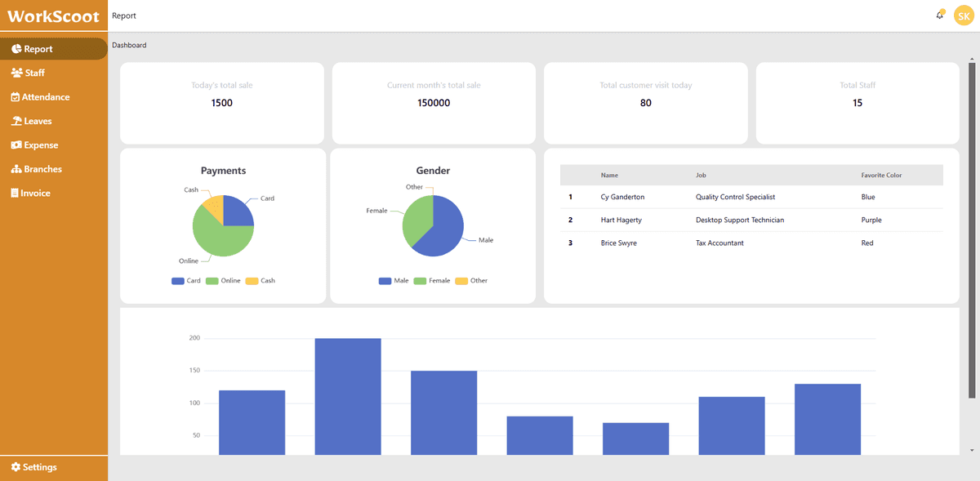Click the Branches sitemap icon
Screen dimensions: 980x481
click(17, 169)
